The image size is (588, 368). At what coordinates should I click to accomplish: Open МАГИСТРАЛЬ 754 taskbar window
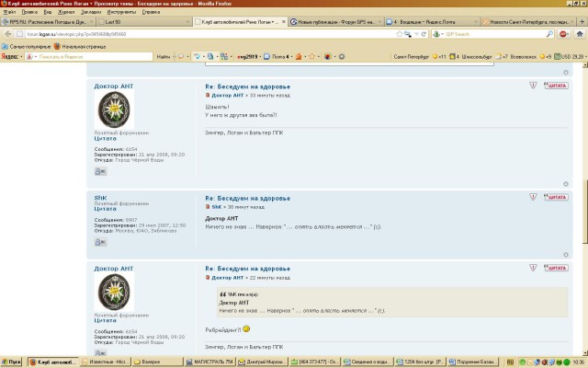210,362
